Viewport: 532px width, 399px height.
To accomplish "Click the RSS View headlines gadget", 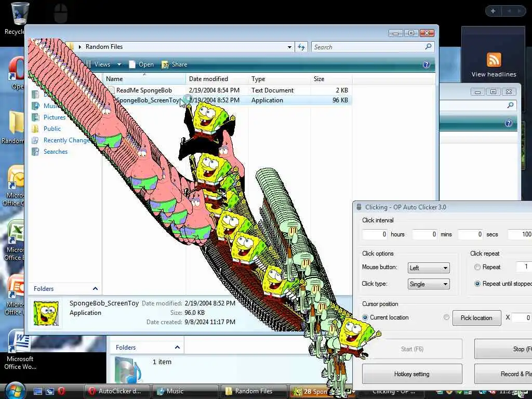I will coord(494,65).
